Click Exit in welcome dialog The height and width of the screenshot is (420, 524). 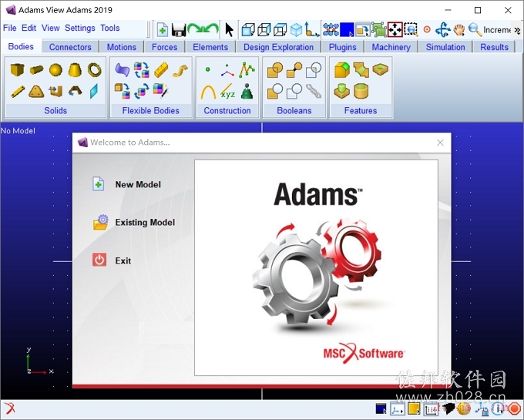[123, 260]
